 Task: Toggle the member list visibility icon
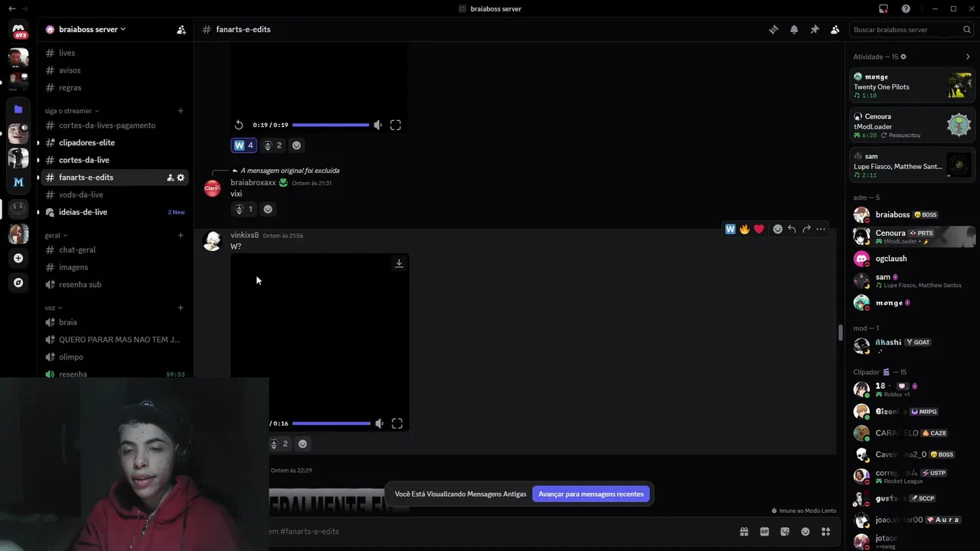[835, 30]
